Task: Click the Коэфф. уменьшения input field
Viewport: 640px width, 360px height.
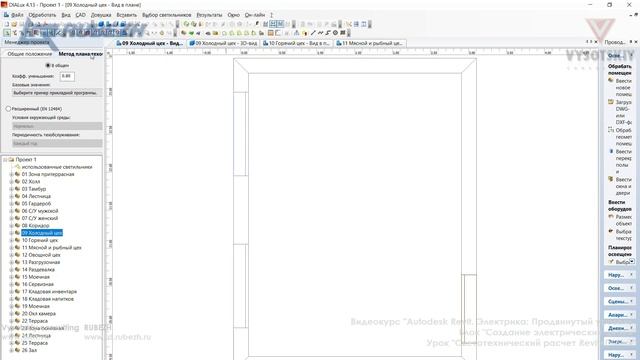Action: [67, 76]
